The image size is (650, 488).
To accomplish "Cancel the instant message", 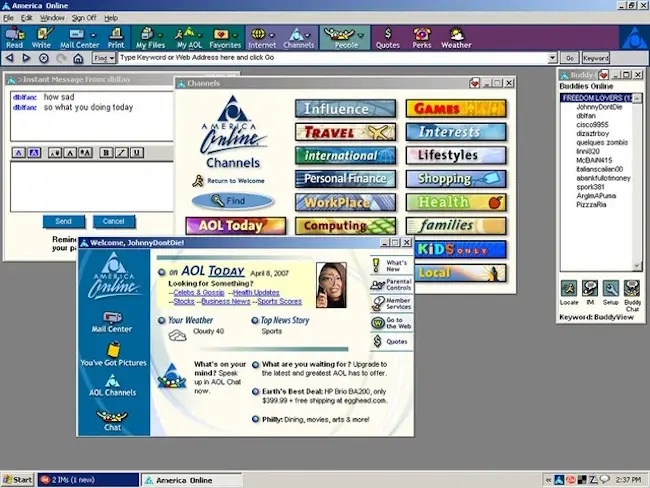I will [114, 222].
